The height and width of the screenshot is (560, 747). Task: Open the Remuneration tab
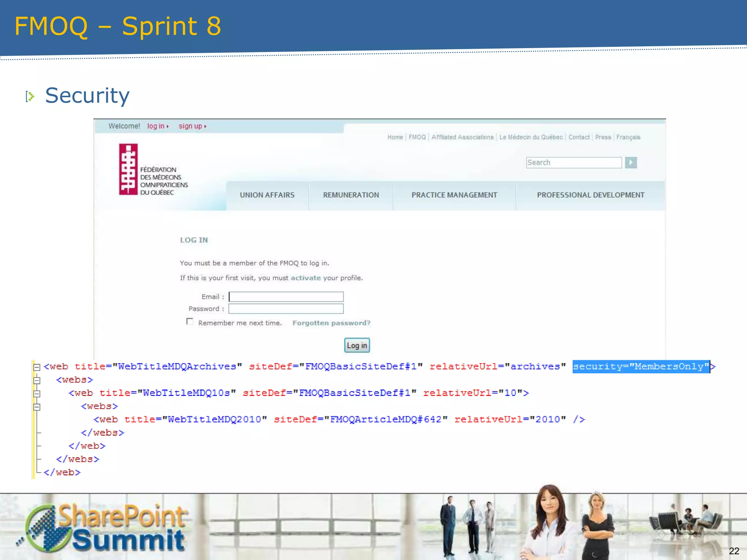(351, 195)
